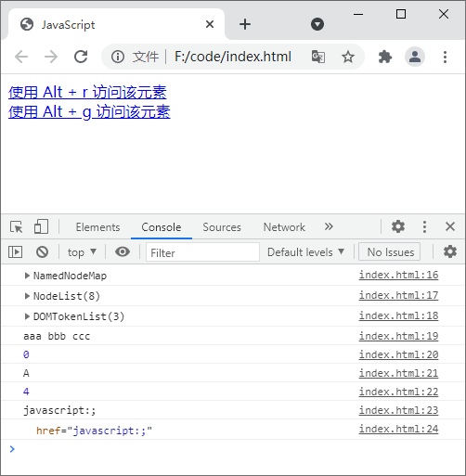Show more DevTools tabs chevron
The width and height of the screenshot is (466, 476).
329,226
